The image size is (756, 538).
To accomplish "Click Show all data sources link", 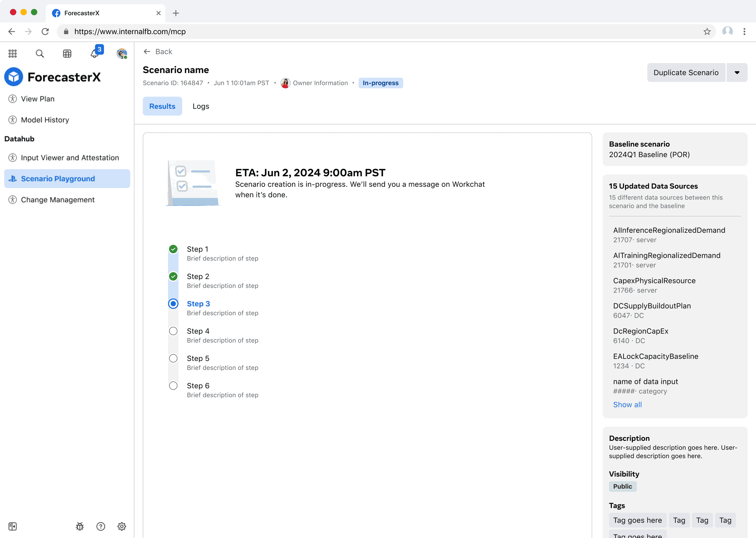I will [627, 405].
